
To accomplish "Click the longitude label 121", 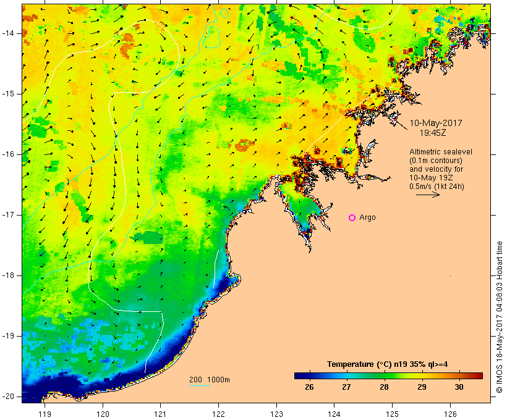I will [160, 414].
